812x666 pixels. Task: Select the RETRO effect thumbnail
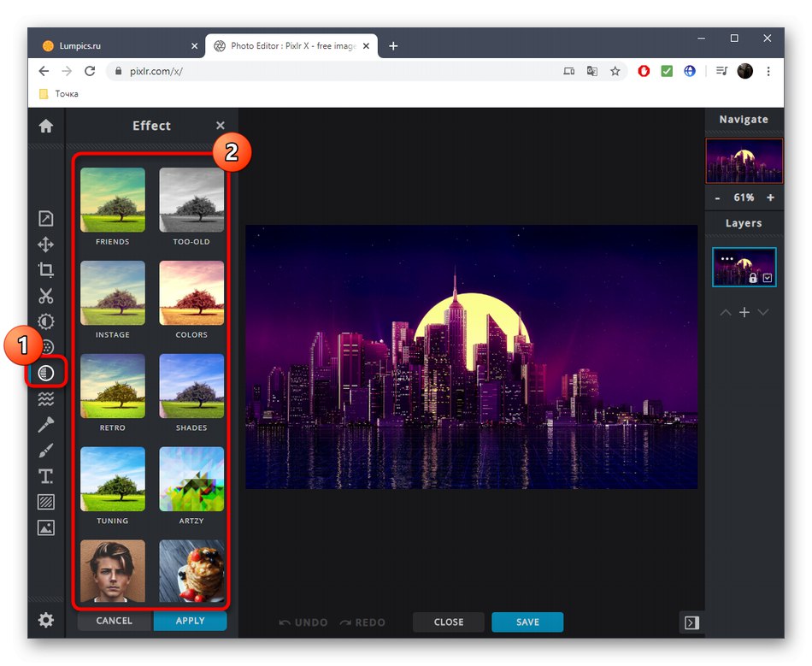[112, 386]
